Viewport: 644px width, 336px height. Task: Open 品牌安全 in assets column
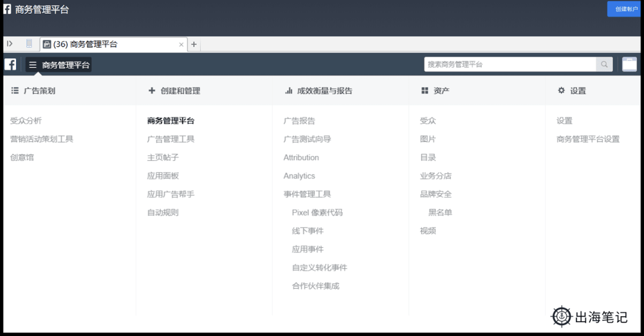(435, 194)
